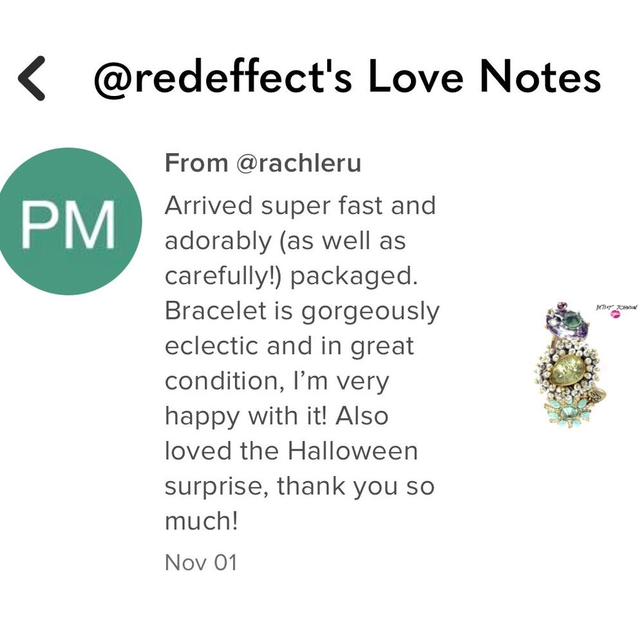This screenshot has height=644, width=644.
Task: Tap the "Bracelet is gorgeously" review line
Action: [x=302, y=311]
